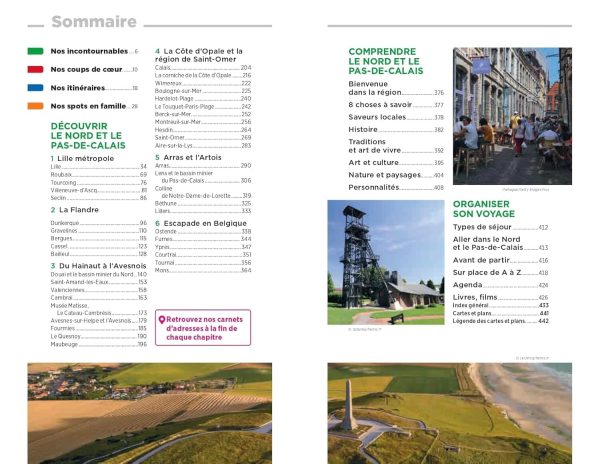Screen dimensions: 600x464
Task: Open the Nos coups de cœur entry
Action: (94, 70)
